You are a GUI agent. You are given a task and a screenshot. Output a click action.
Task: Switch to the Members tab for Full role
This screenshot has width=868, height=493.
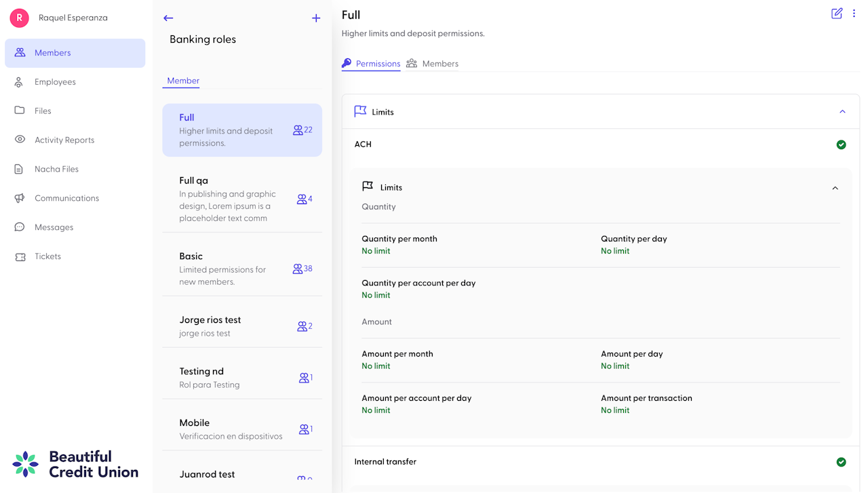click(433, 64)
